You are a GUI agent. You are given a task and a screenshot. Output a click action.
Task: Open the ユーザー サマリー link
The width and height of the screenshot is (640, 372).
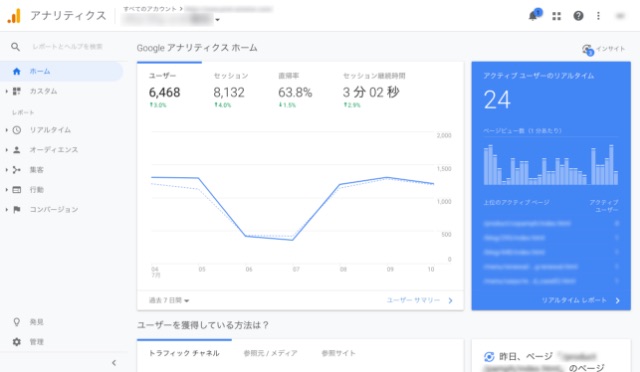420,300
